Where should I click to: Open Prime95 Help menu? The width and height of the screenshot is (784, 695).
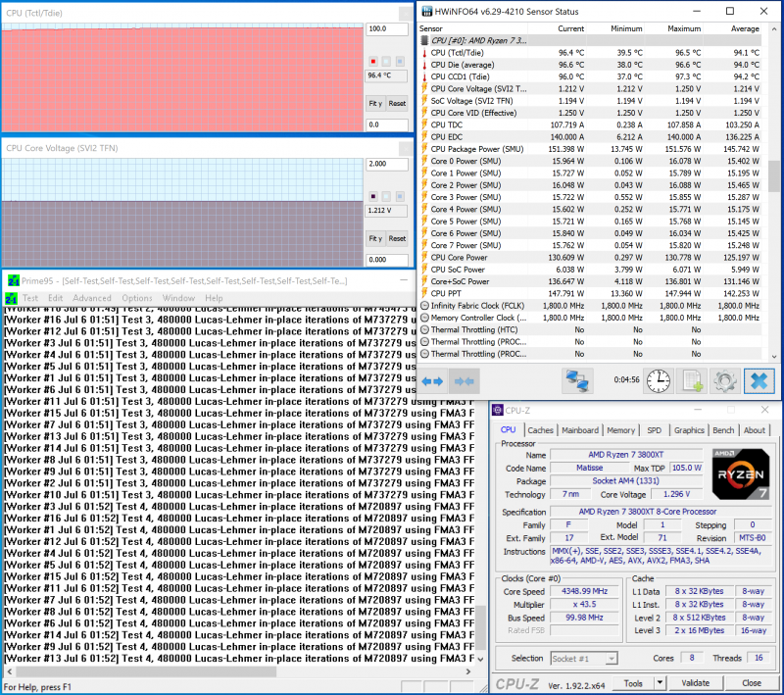click(214, 298)
